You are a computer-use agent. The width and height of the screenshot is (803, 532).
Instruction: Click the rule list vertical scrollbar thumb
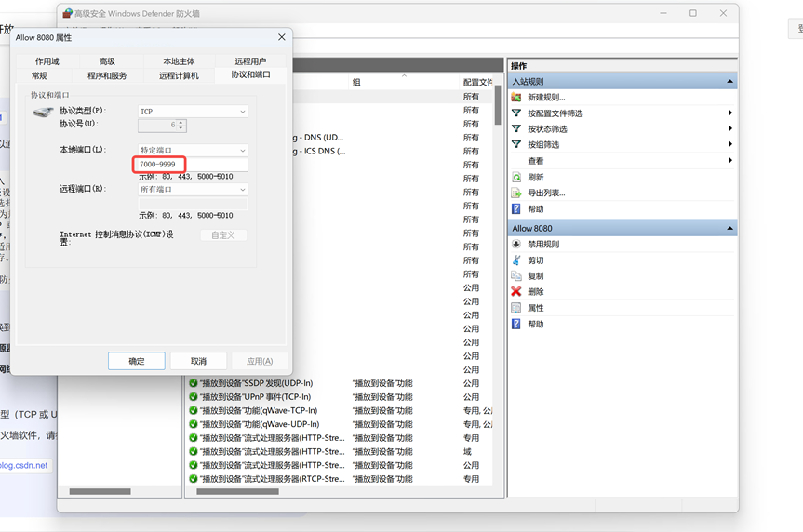click(498, 104)
